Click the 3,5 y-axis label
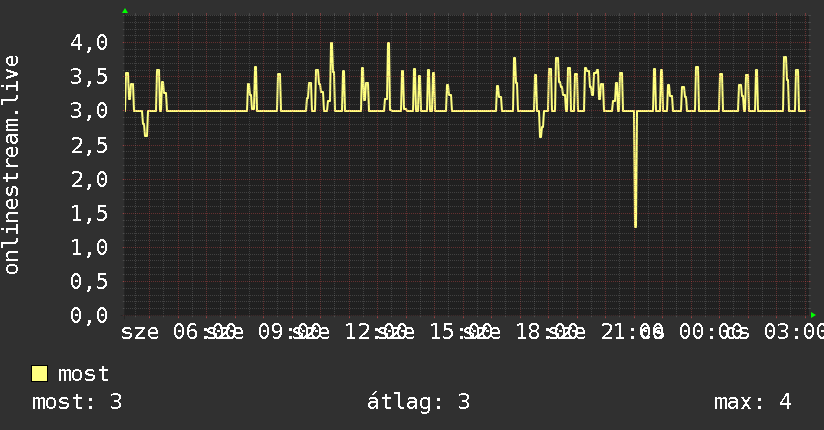Screen dimensions: 824x430 pyautogui.click(x=89, y=77)
